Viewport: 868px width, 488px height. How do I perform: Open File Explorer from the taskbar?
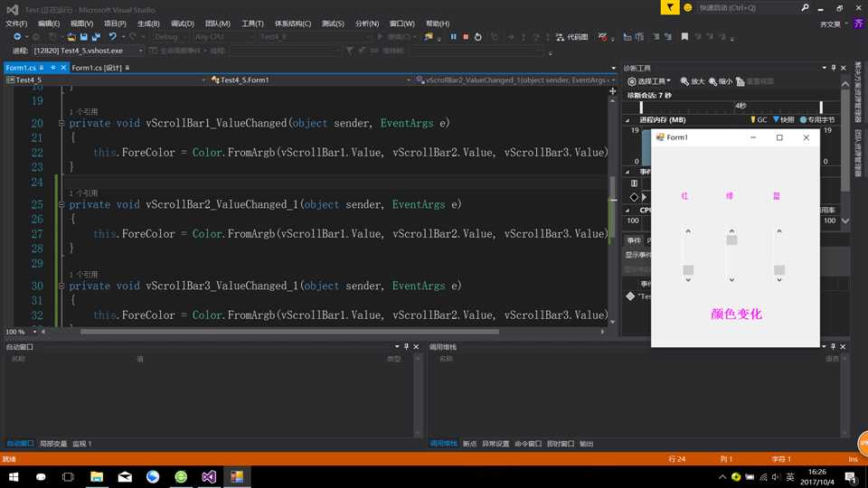click(97, 476)
